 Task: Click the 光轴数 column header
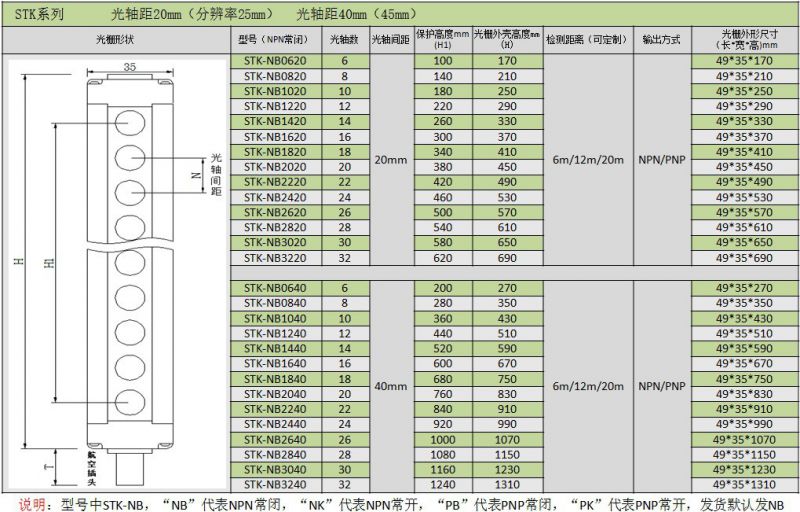click(345, 39)
